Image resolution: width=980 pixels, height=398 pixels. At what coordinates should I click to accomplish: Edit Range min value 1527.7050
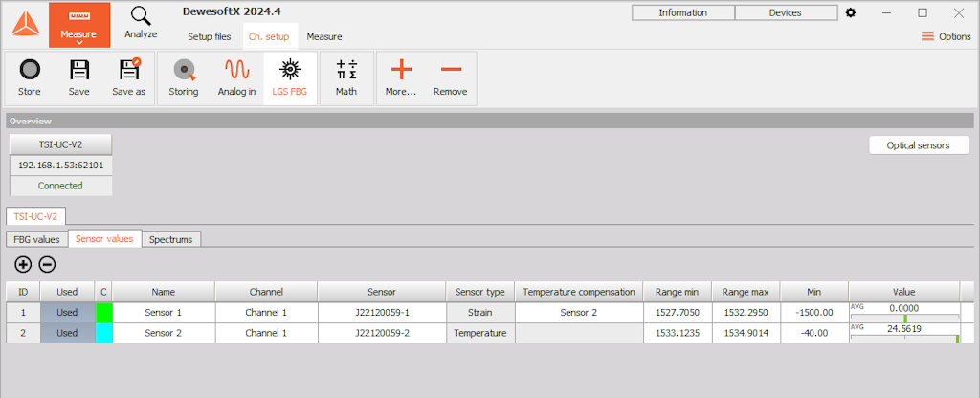pos(678,313)
